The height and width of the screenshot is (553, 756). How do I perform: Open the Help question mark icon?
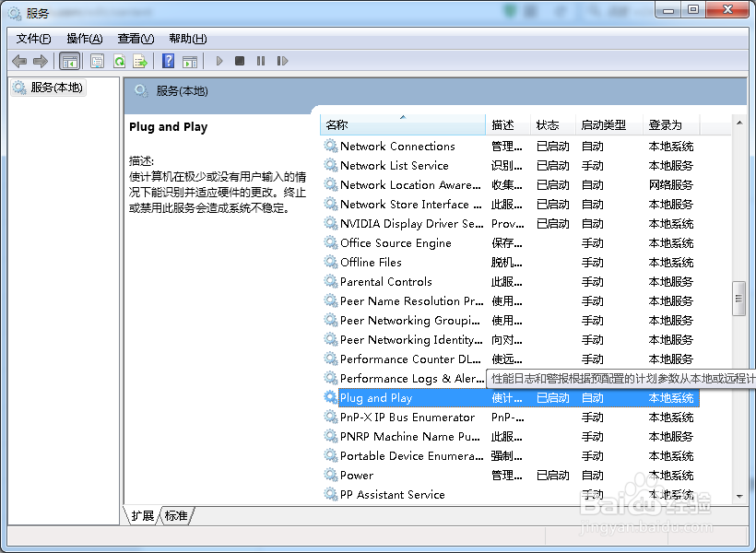click(x=169, y=61)
